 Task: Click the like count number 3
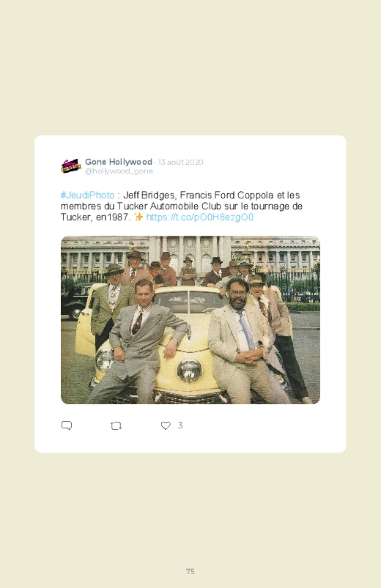tap(180, 425)
